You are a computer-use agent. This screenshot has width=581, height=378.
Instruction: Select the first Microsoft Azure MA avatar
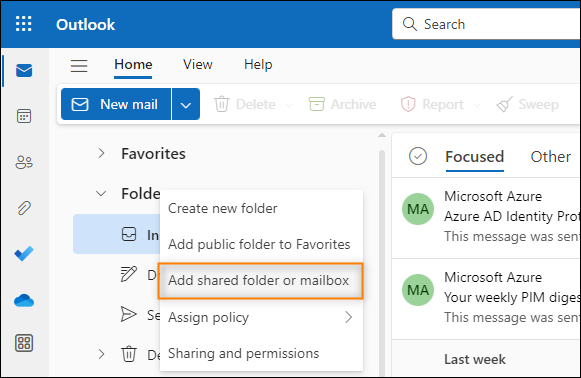click(418, 209)
